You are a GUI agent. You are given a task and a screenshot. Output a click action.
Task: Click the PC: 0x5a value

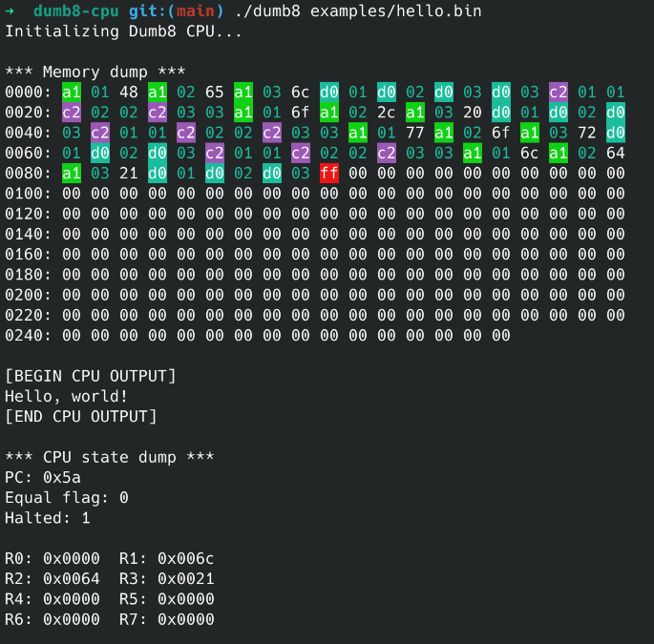coord(43,477)
